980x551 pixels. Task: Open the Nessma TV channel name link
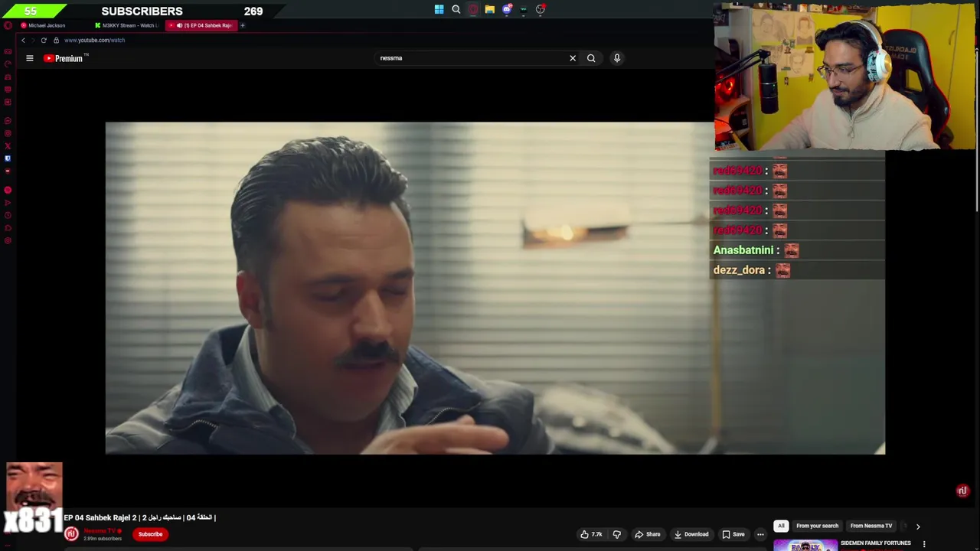[100, 530]
